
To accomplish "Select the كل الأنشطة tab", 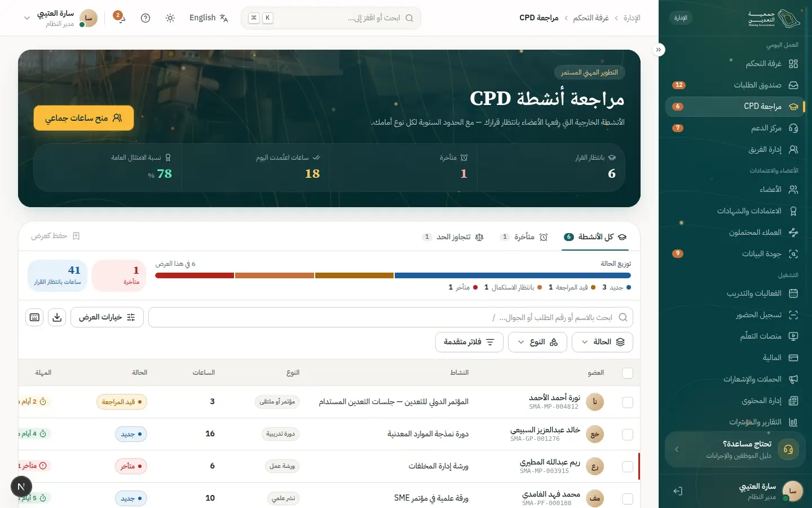I will point(595,237).
